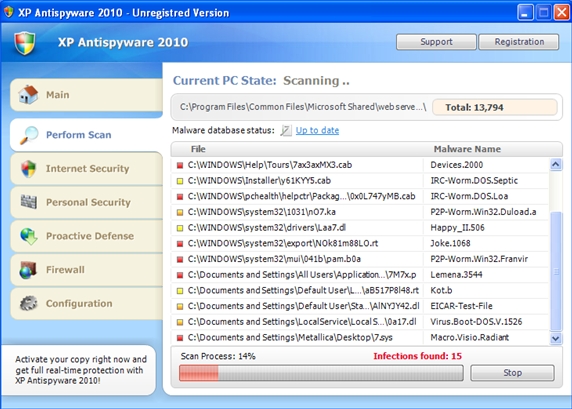Click the scrollbar up arrow in results list

[x=556, y=165]
